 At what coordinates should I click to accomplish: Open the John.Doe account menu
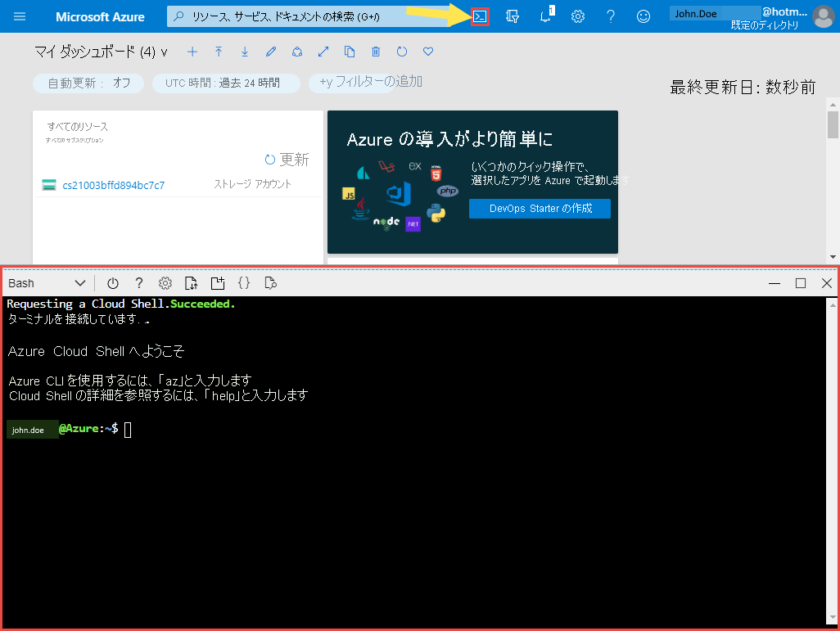point(739,18)
